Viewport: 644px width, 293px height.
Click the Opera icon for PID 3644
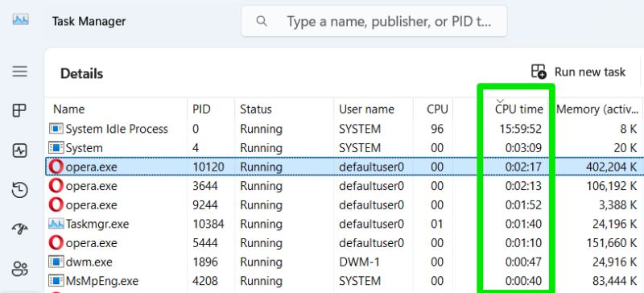point(56,186)
